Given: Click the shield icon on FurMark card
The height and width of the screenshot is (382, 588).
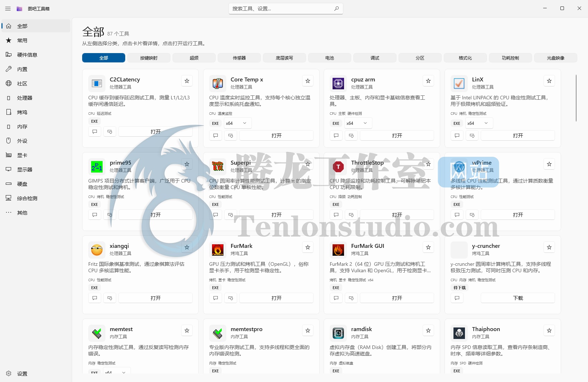Looking at the screenshot, I should [231, 298].
